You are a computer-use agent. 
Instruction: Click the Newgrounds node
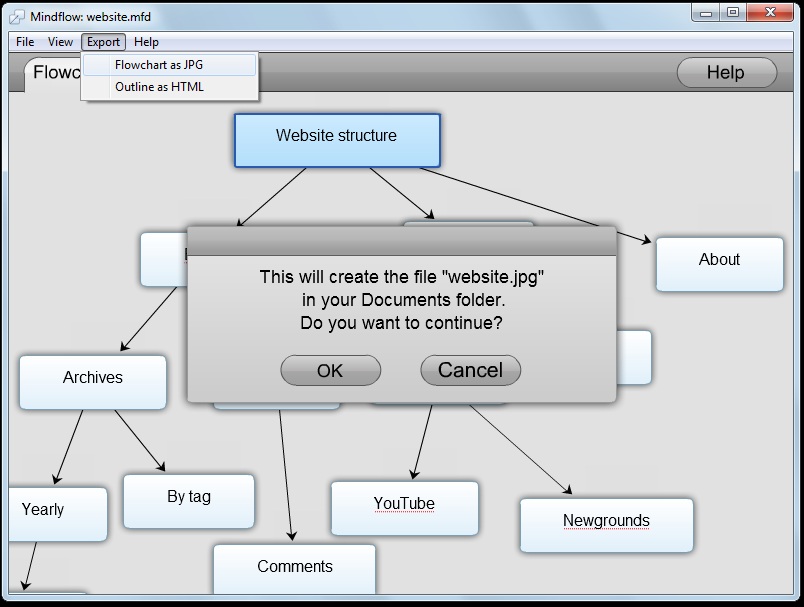click(x=606, y=525)
